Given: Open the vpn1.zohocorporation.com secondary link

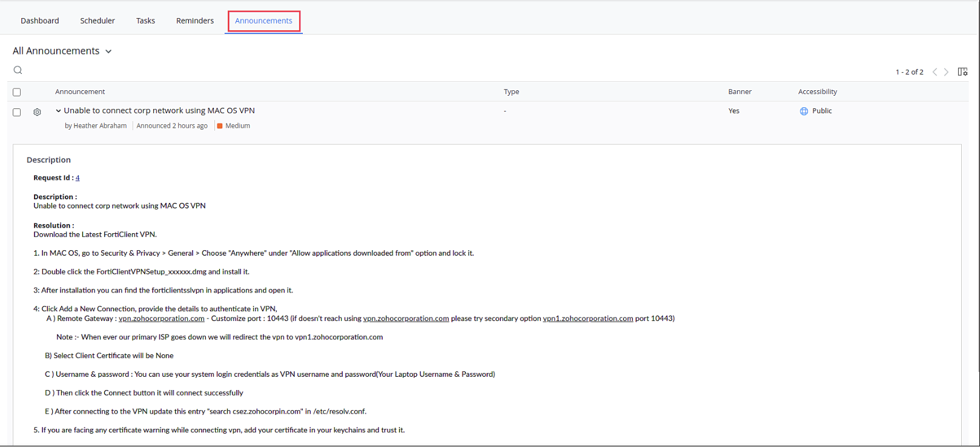Looking at the screenshot, I should point(588,319).
